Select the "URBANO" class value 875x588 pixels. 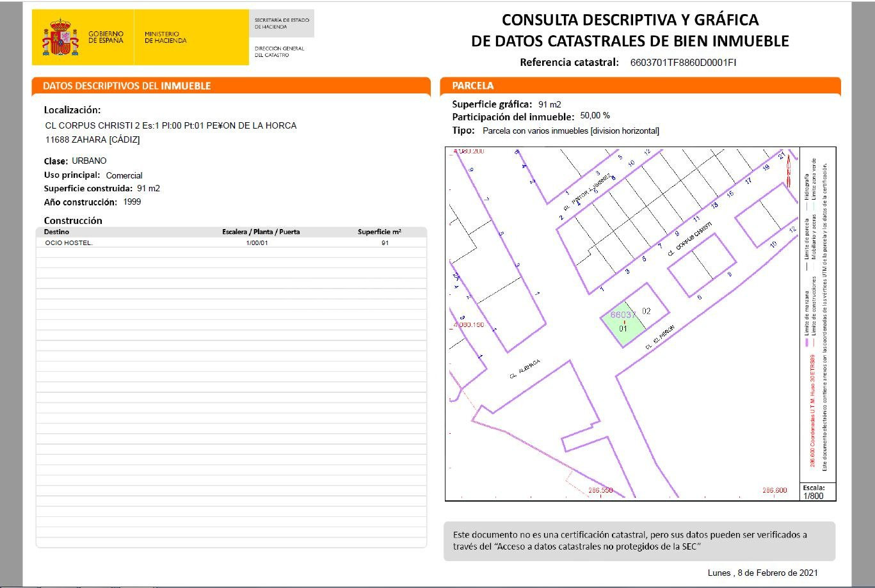[89, 161]
